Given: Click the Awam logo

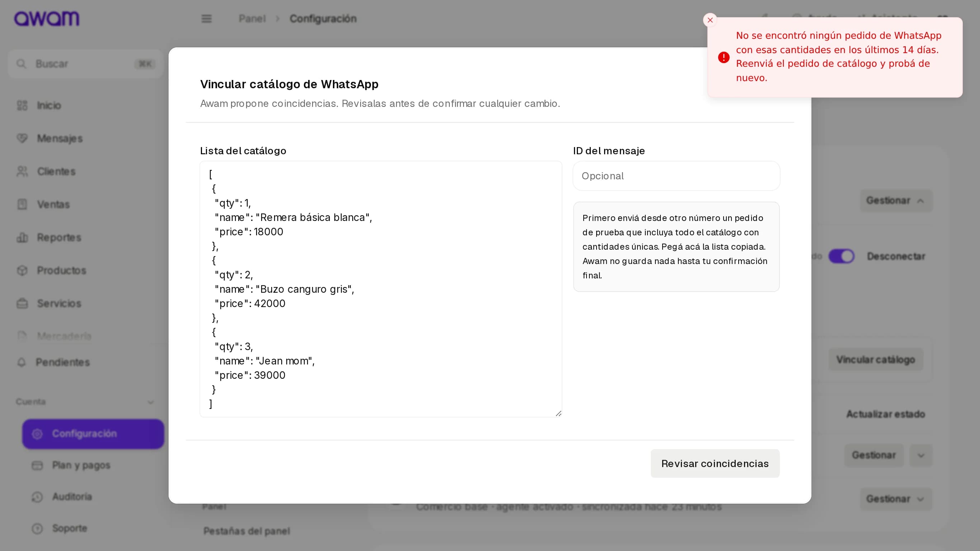Looking at the screenshot, I should 47,19.
